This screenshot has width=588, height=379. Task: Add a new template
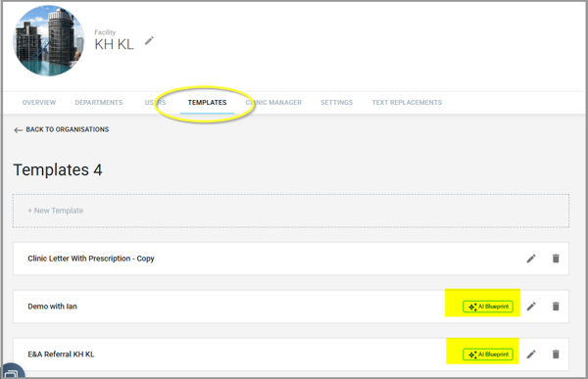[x=291, y=211]
